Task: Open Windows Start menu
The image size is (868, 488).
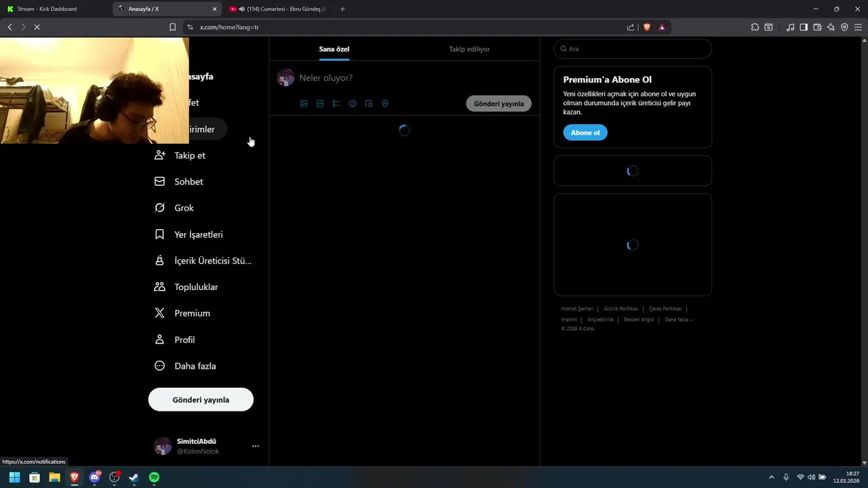Action: click(14, 477)
